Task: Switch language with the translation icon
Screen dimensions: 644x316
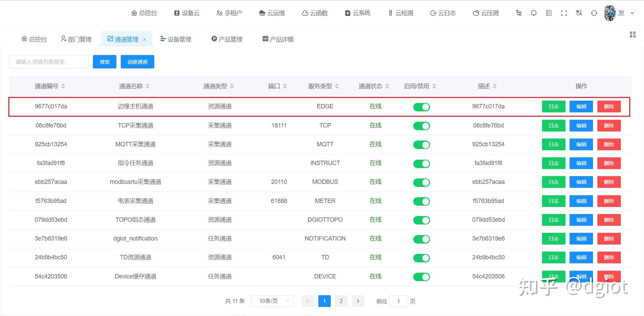Action: click(x=579, y=13)
